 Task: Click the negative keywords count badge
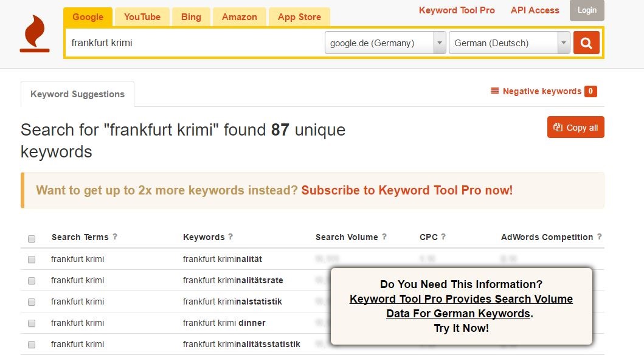[590, 91]
